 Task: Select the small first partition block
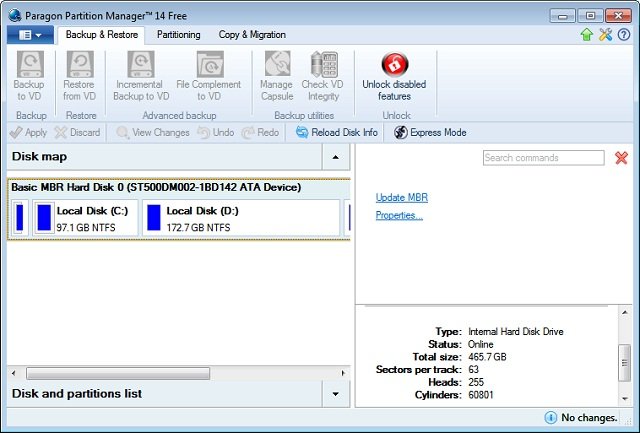[19, 218]
